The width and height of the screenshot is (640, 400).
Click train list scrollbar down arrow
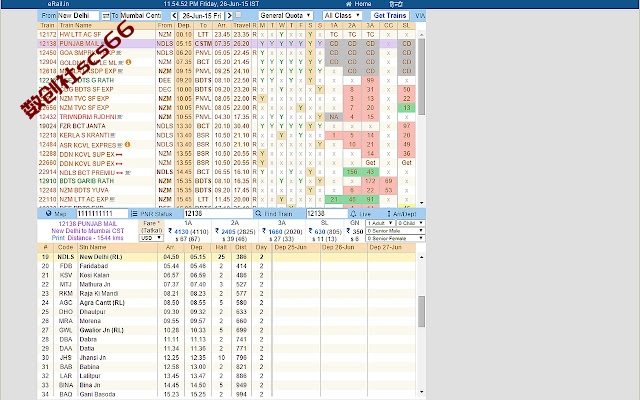421,203
